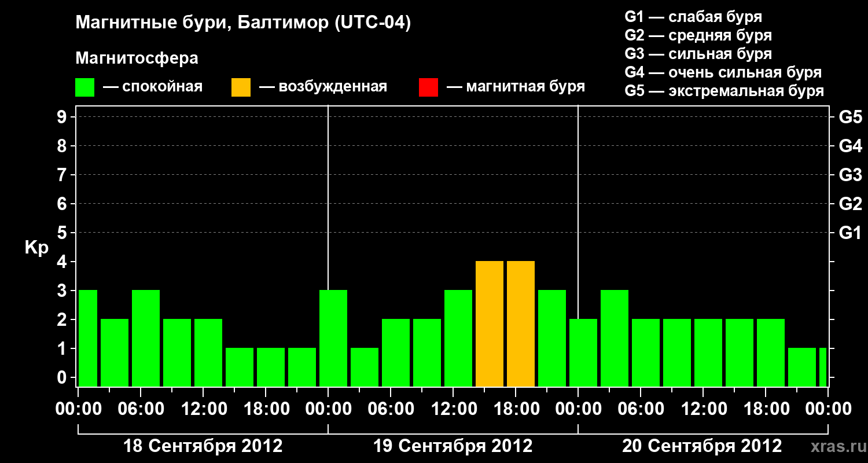The height and width of the screenshot is (463, 868).
Task: Click the green bar starting 06:00 on 18 September
Action: pos(146,339)
